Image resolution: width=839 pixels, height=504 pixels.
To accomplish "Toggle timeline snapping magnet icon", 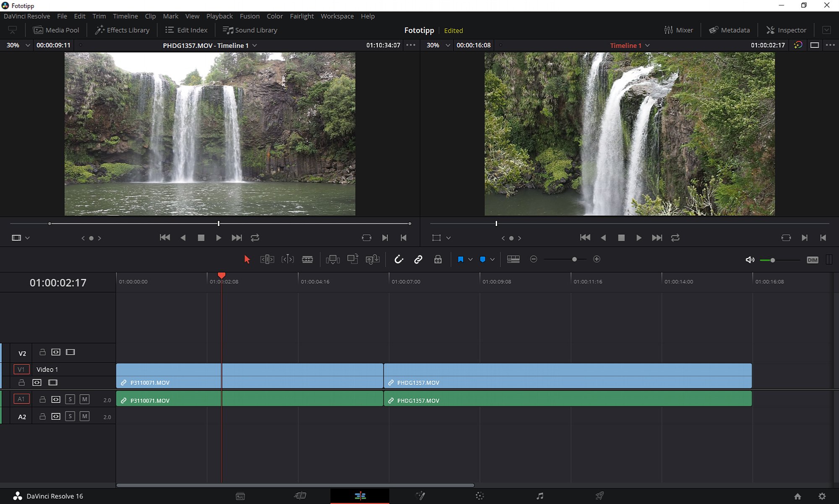I will pos(399,260).
